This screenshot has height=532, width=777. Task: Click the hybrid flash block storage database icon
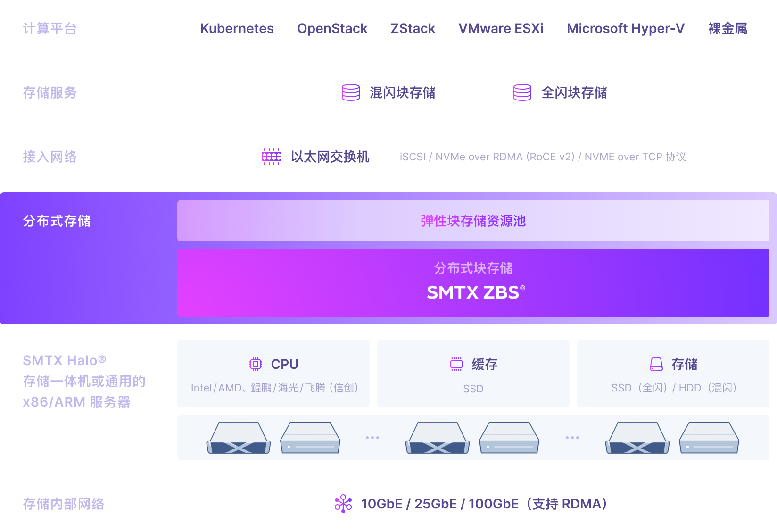[x=351, y=92]
